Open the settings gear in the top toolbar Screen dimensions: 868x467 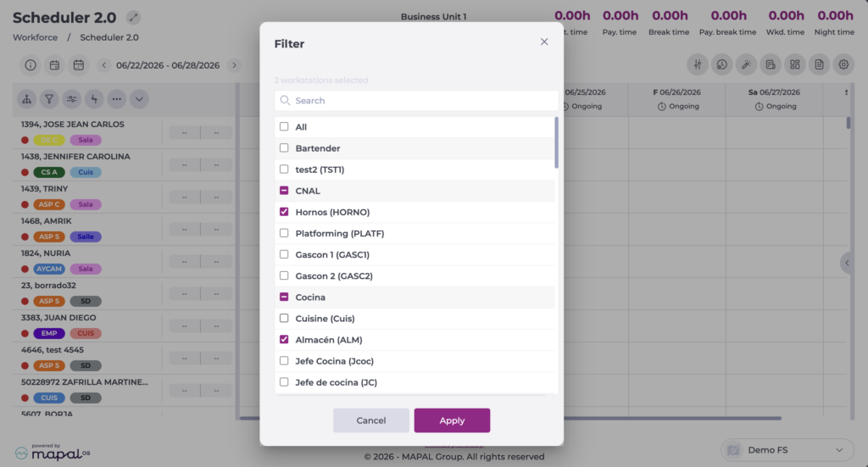[843, 64]
